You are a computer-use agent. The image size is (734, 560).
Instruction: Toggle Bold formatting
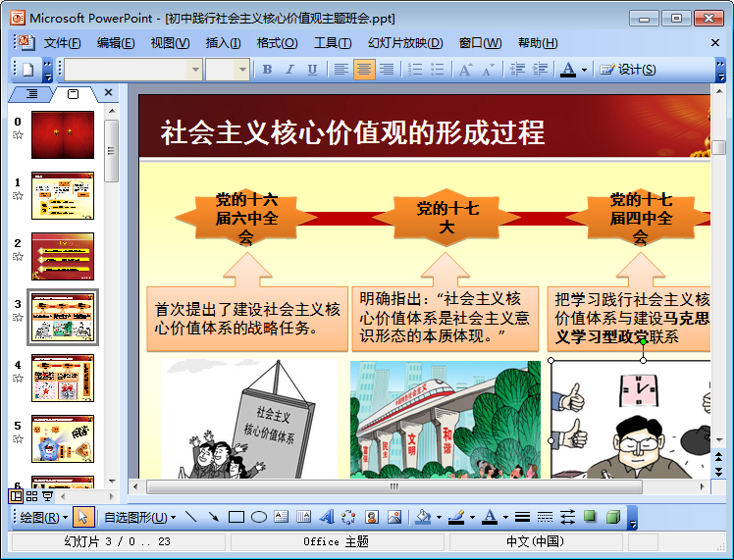click(267, 70)
